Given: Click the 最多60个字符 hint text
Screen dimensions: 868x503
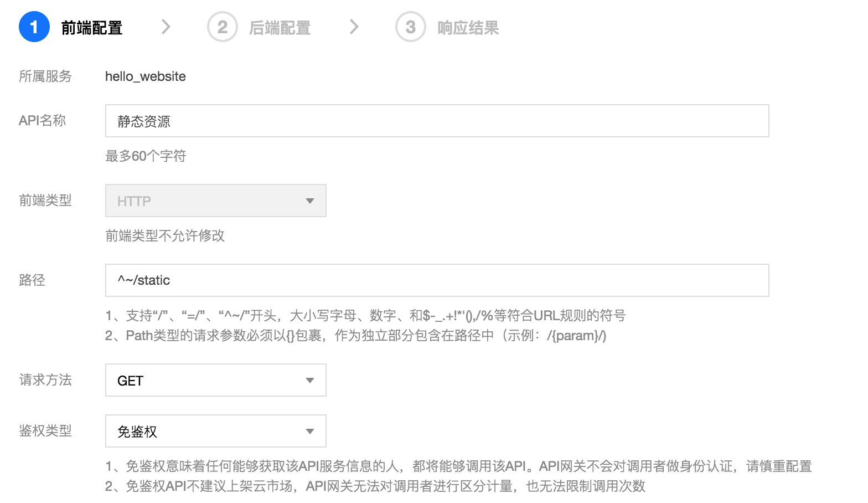Looking at the screenshot, I should 146,156.
